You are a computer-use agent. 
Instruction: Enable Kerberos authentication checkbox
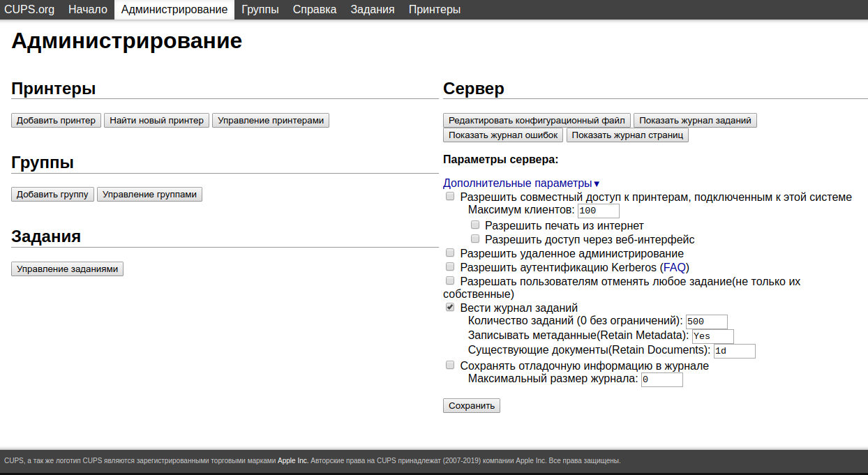pyautogui.click(x=450, y=266)
